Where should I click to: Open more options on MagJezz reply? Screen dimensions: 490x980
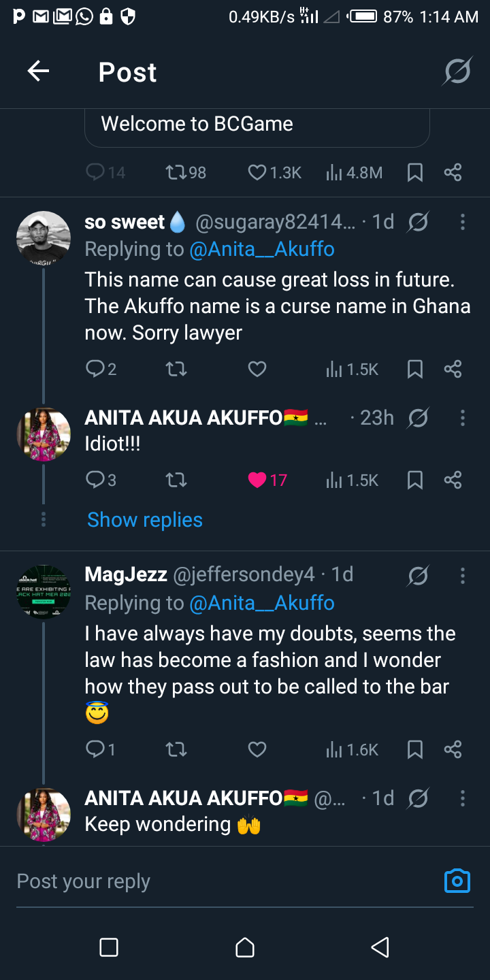(x=463, y=576)
